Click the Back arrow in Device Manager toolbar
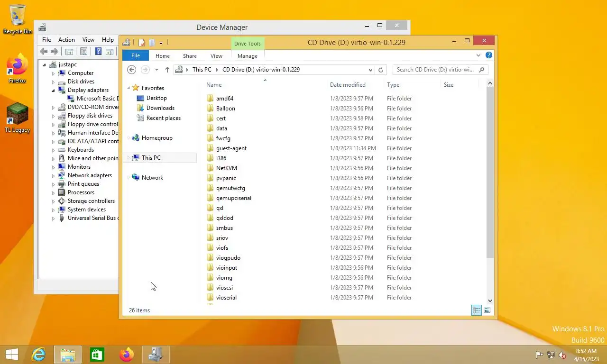 44,52
